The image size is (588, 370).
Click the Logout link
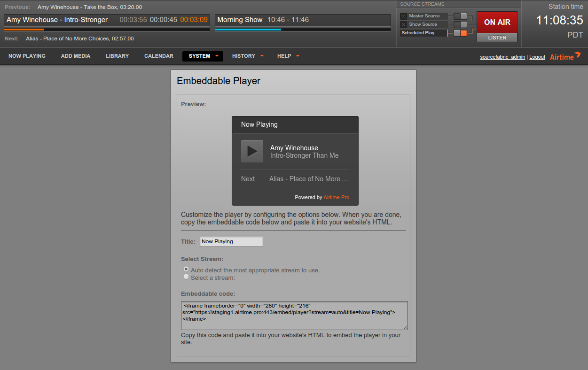pos(537,57)
